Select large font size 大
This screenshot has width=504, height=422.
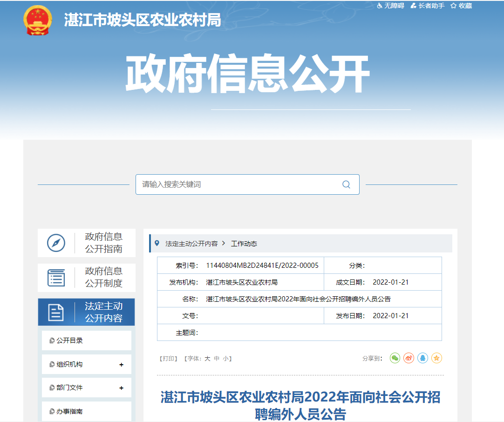(x=208, y=359)
